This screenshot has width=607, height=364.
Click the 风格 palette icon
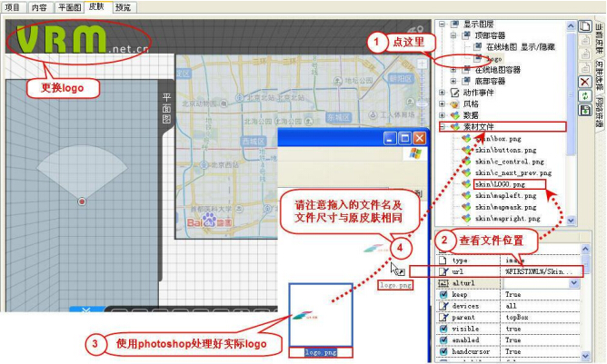[455, 103]
